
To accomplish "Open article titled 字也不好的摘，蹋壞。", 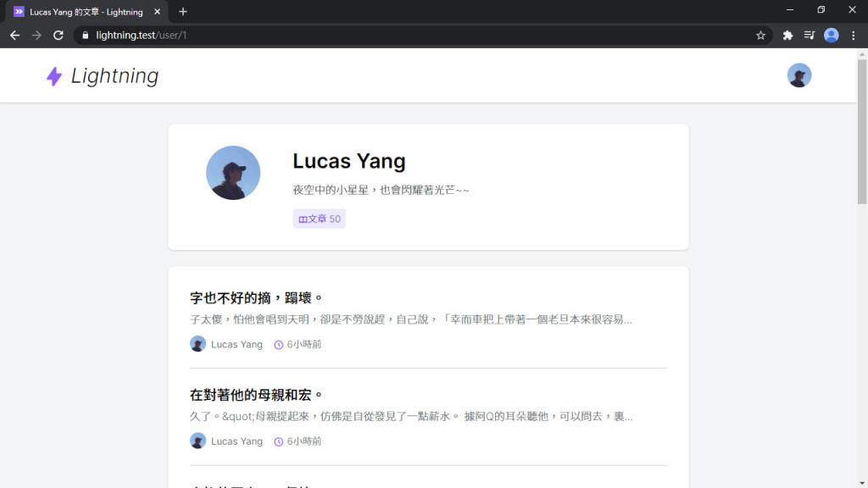I will [256, 298].
